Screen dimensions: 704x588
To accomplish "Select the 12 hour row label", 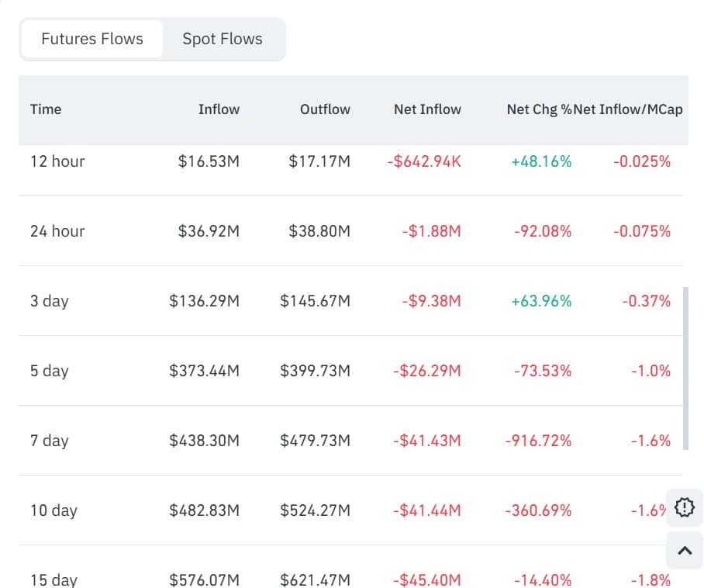I will point(57,161).
